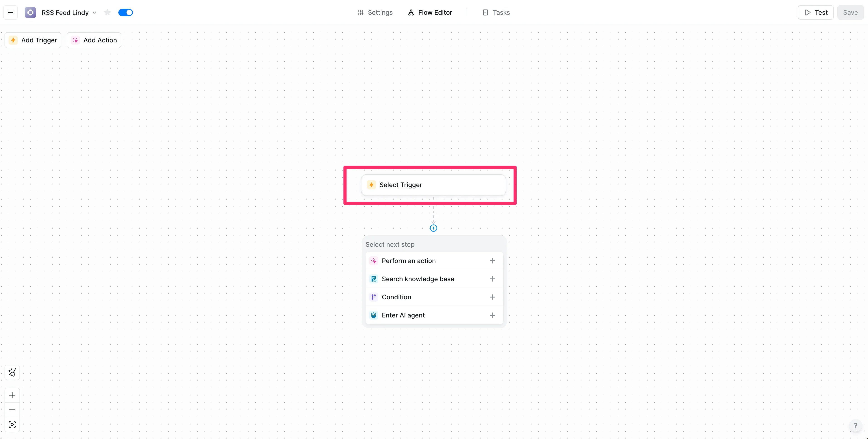868x439 pixels.
Task: Toggle the Lindy enabled switch off
Action: pyautogui.click(x=125, y=12)
